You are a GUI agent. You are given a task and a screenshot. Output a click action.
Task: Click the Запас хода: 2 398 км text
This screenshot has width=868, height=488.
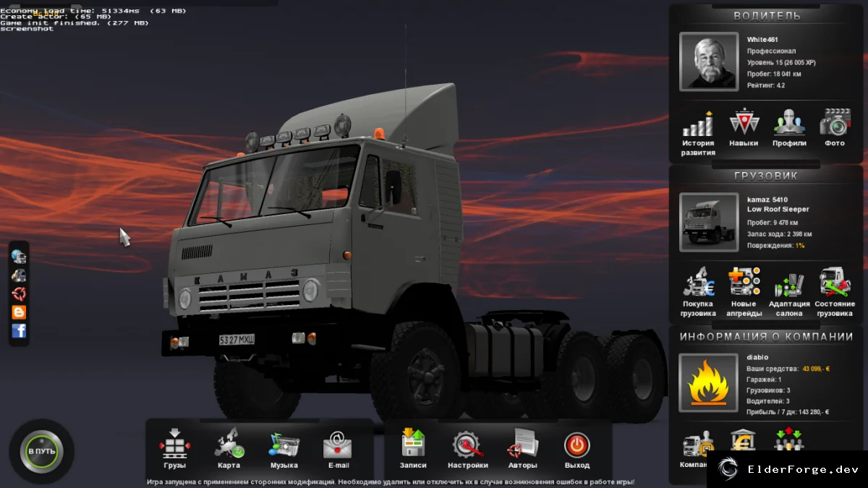coord(779,234)
